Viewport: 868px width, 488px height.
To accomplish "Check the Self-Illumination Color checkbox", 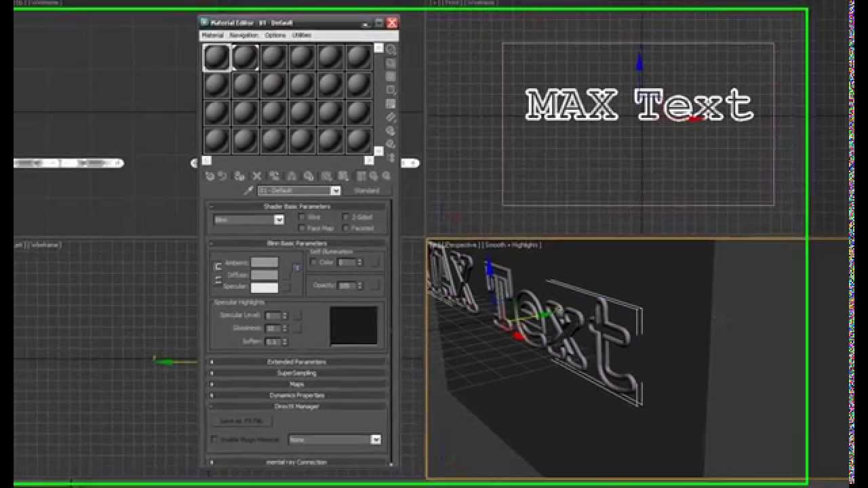I will click(314, 262).
